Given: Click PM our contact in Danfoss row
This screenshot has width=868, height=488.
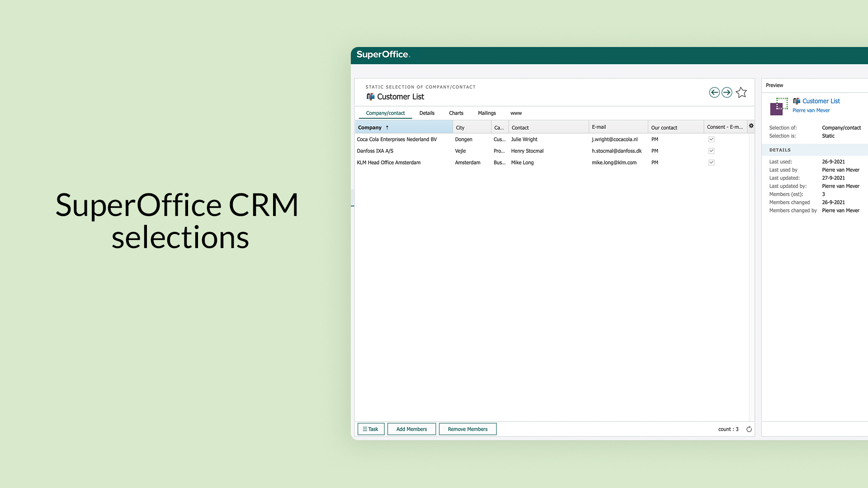Looking at the screenshot, I should pos(655,151).
